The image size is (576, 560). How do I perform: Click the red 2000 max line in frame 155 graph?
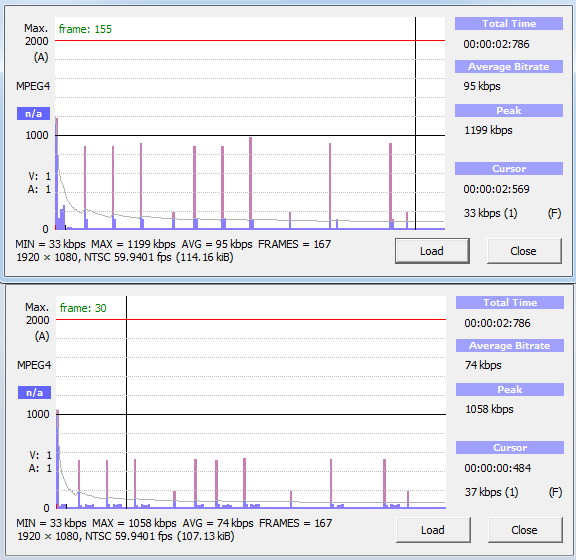point(250,40)
